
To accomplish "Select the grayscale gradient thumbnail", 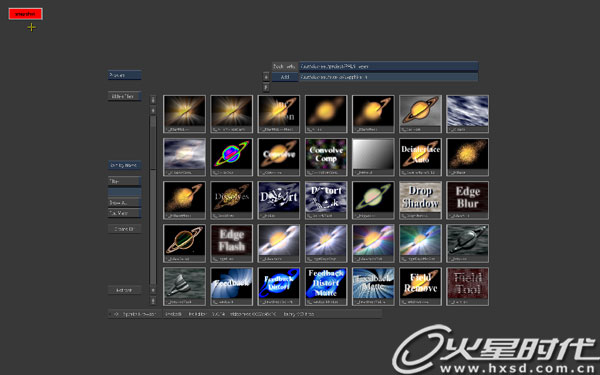I will [x=373, y=157].
